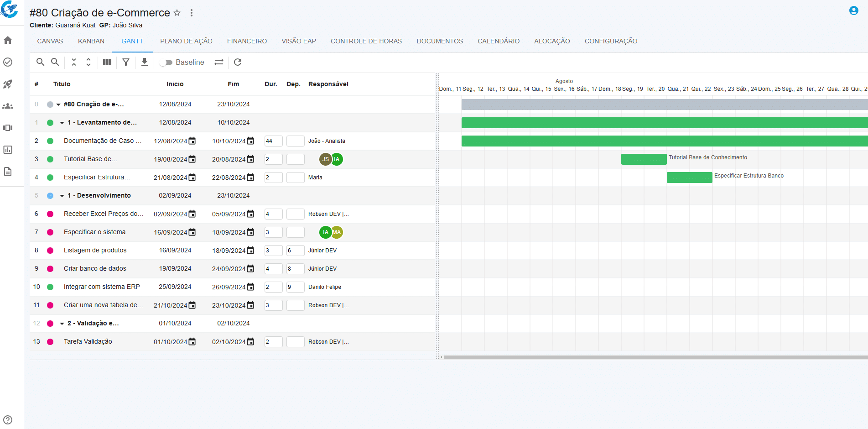Click the horizontal timeline scrollbar
The width and height of the screenshot is (868, 429).
pos(655,357)
